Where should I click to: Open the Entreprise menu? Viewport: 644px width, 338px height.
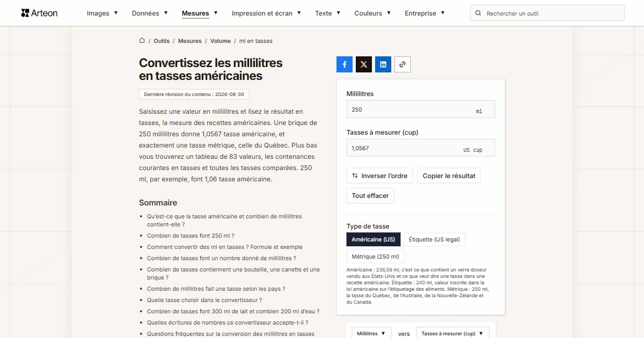click(425, 13)
